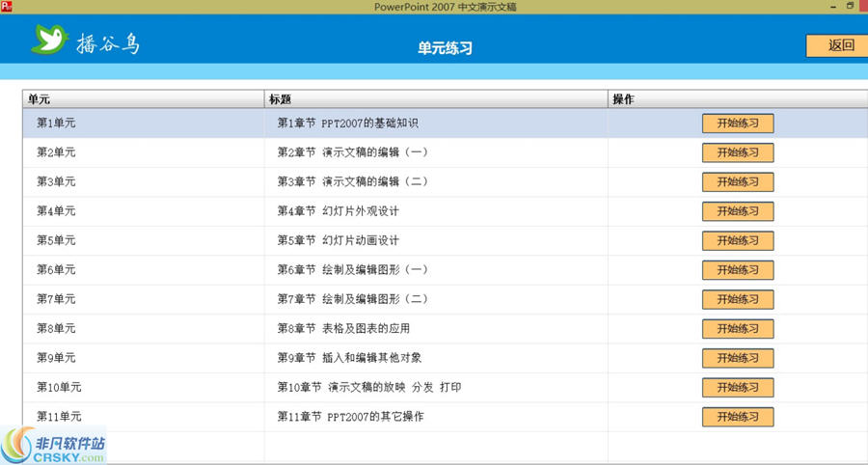Begin the 第3单元 practice
868x465 pixels.
(738, 181)
